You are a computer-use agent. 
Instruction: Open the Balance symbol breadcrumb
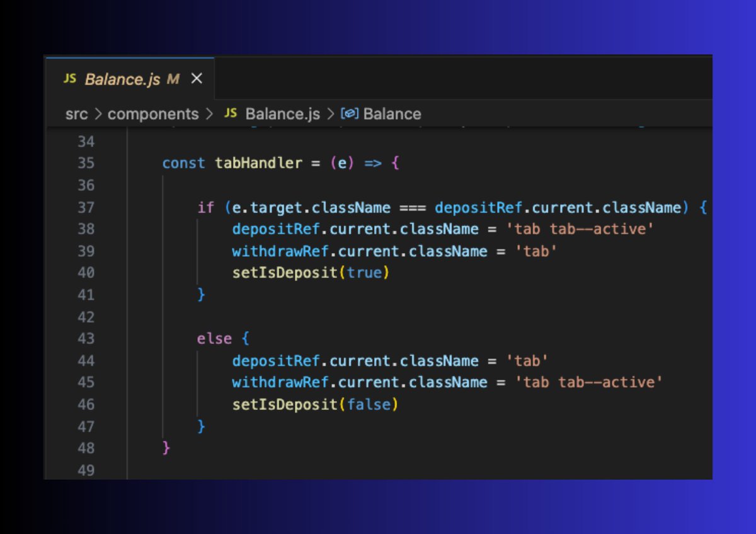coord(392,114)
